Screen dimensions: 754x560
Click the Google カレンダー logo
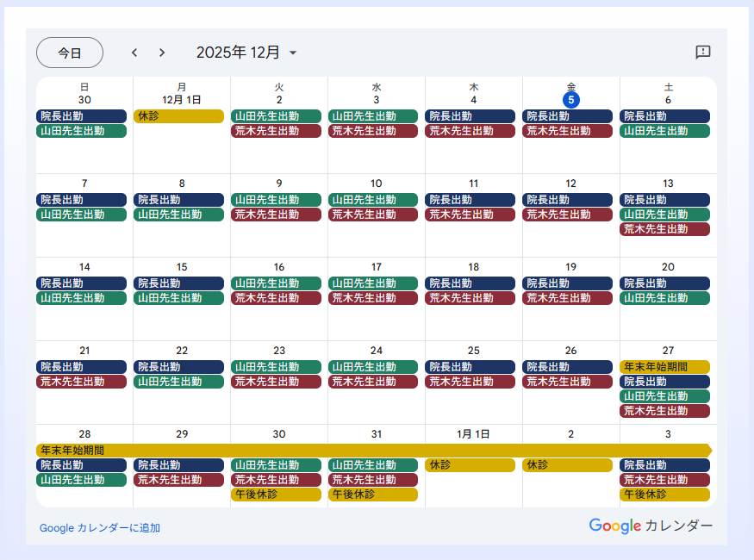pyautogui.click(x=651, y=526)
